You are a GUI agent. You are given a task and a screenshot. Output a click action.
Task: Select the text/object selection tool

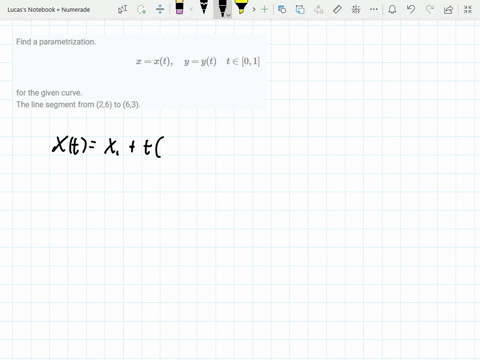click(x=122, y=9)
